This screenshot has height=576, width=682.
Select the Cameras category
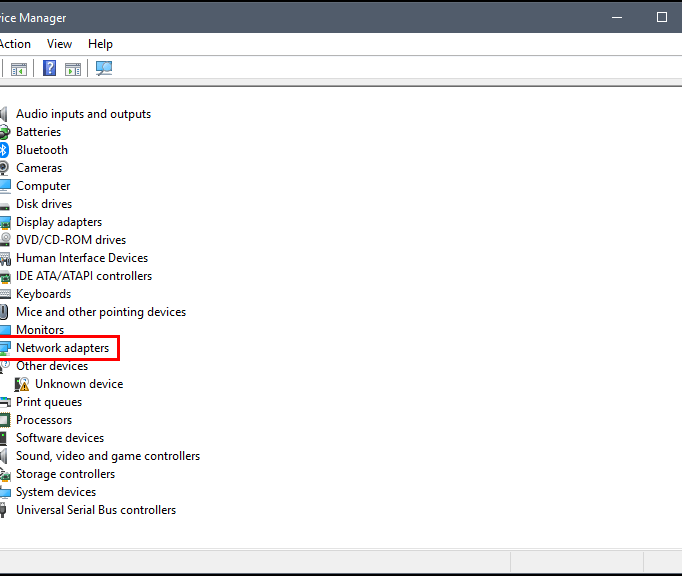point(39,168)
